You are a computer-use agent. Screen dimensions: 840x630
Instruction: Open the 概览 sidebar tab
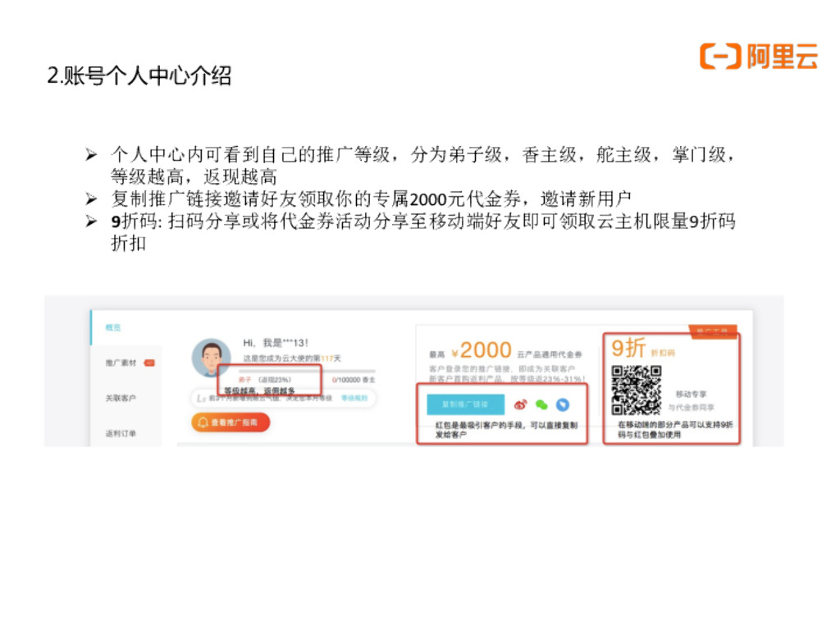click(x=113, y=327)
